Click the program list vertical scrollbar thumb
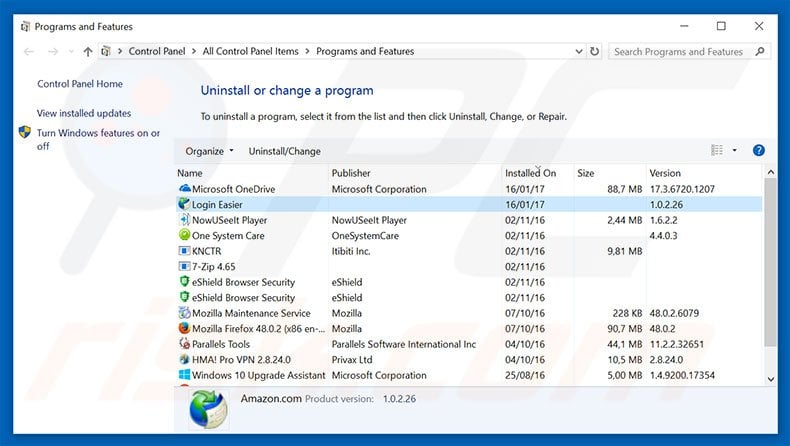This screenshot has height=446, width=790. tap(770, 262)
